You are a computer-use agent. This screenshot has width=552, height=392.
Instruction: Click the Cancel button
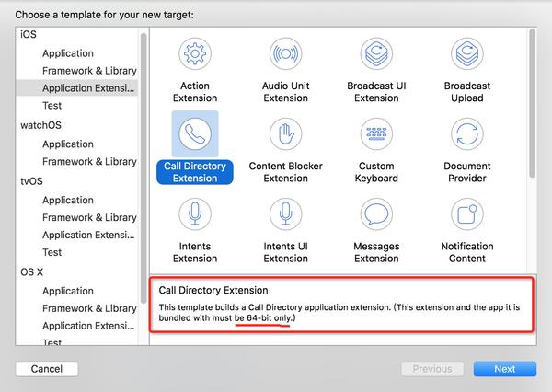[x=47, y=369]
